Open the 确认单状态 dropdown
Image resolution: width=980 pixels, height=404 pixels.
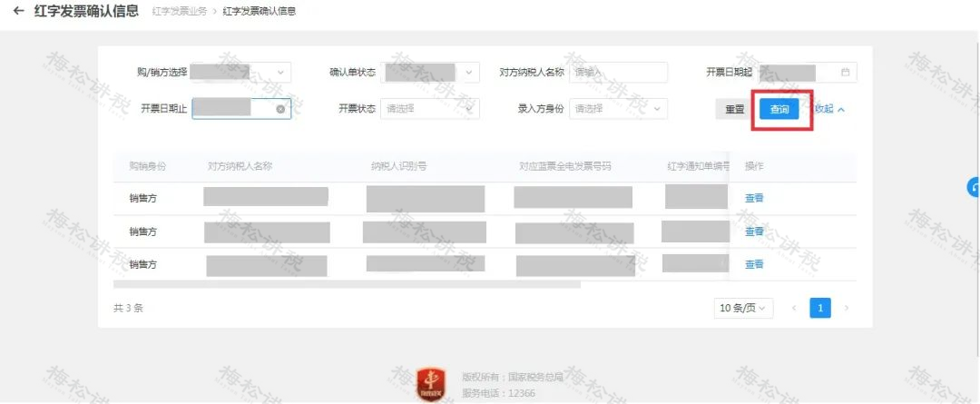[x=430, y=73]
